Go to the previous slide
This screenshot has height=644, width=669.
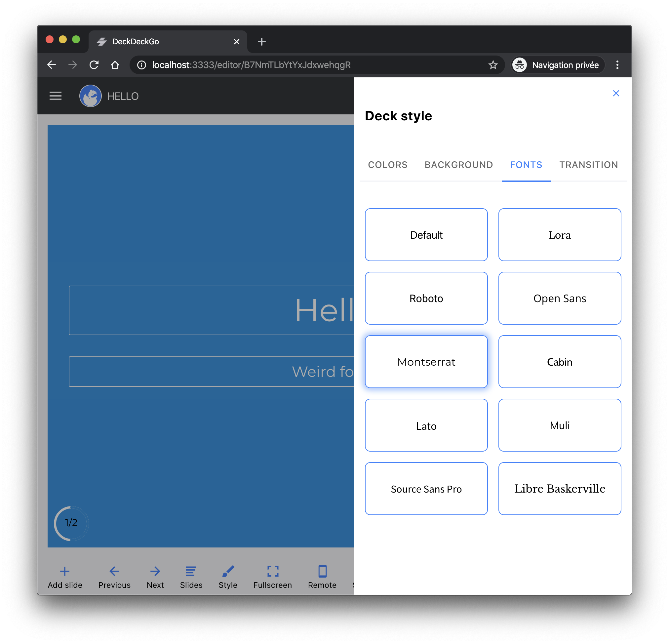point(114,577)
